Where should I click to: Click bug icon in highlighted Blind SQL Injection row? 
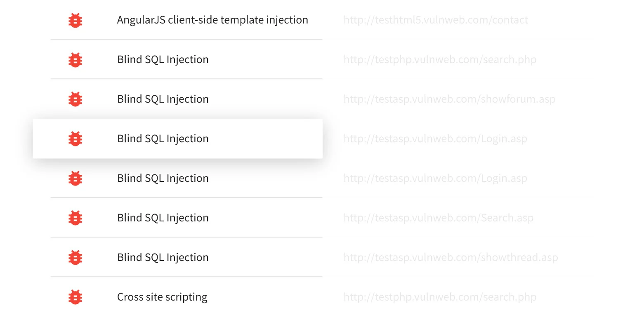pyautogui.click(x=75, y=139)
